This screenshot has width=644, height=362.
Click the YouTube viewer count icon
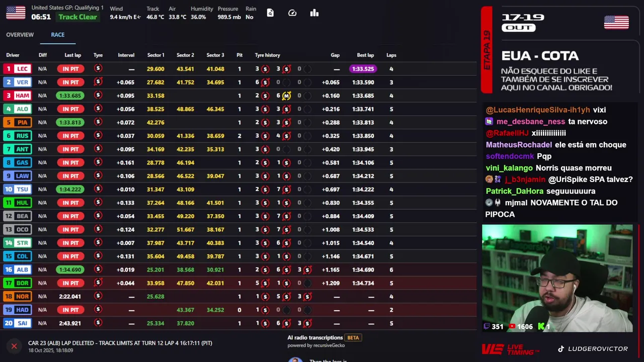pyautogui.click(x=512, y=326)
